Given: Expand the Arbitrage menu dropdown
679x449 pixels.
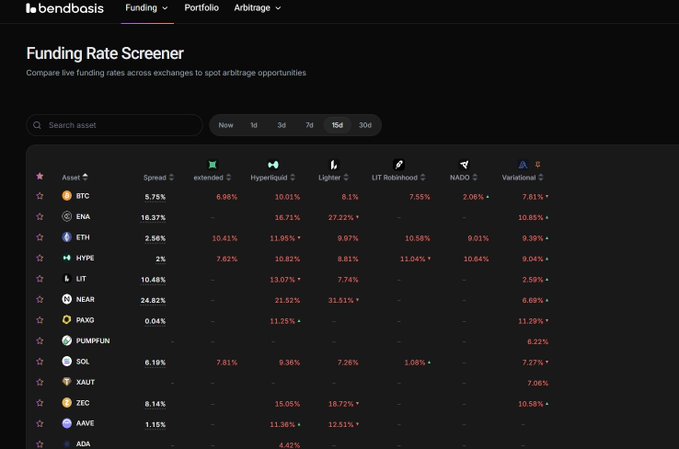Looking at the screenshot, I should (x=258, y=8).
